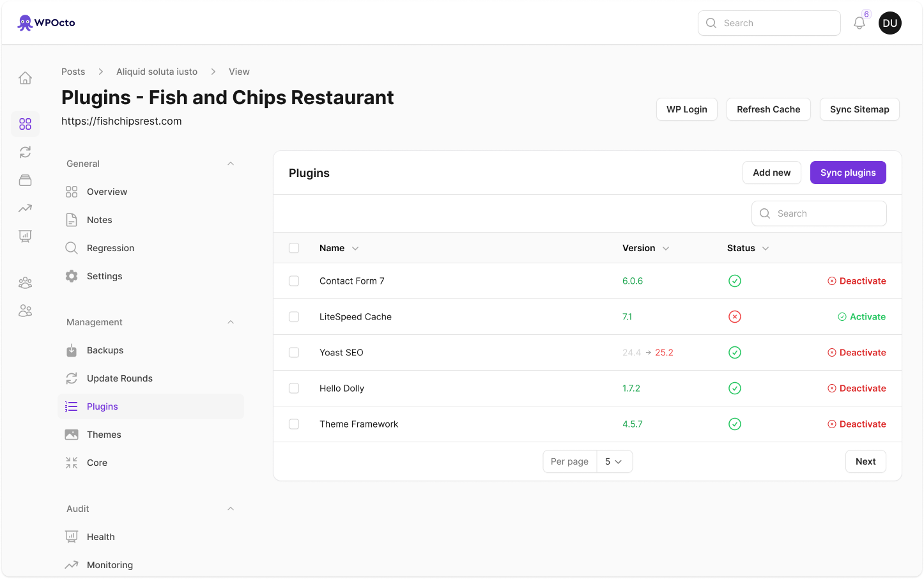Click the Sync Sitemap button
This screenshot has width=924, height=579.
[859, 109]
